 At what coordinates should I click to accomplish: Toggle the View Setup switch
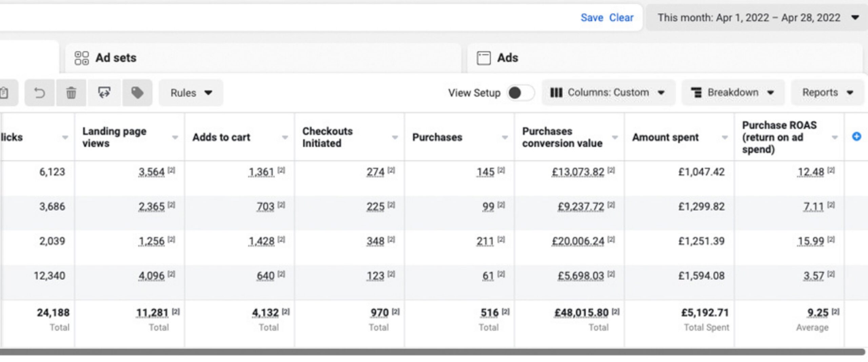521,93
